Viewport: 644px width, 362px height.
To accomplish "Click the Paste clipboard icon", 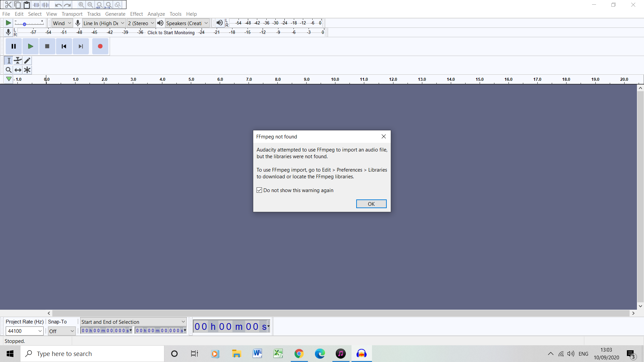I will (x=26, y=5).
